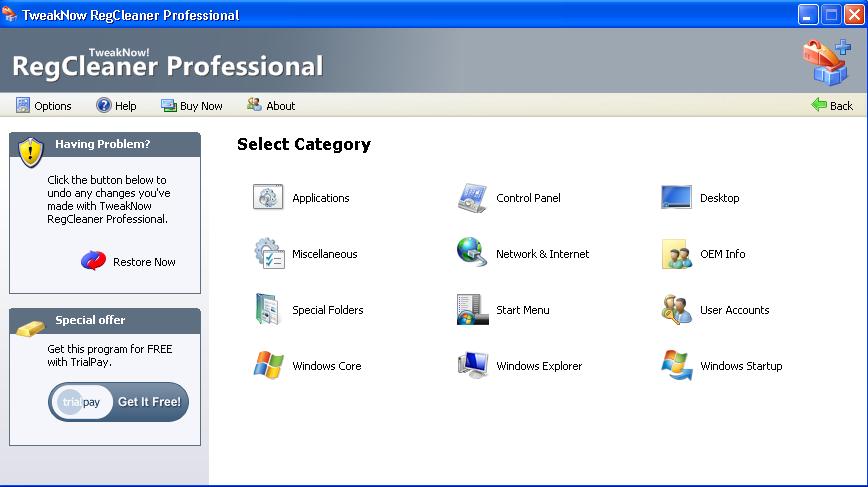Click the Windows Startup label
Screen dimensions: 868x487
click(741, 366)
